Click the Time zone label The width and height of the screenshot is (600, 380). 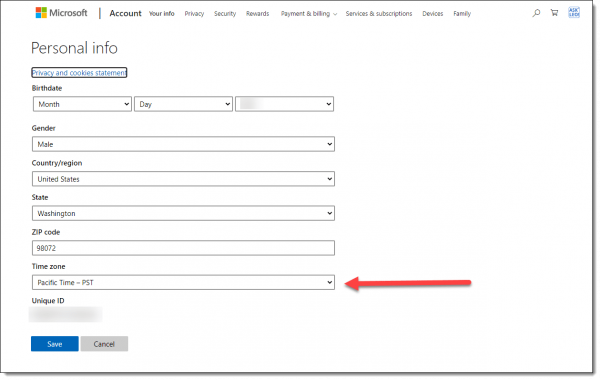point(48,266)
